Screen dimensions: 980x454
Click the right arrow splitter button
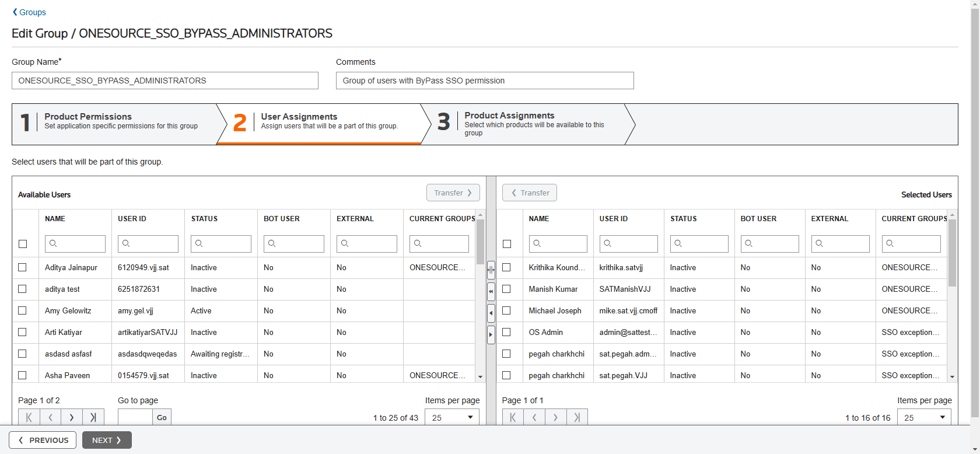click(x=491, y=334)
